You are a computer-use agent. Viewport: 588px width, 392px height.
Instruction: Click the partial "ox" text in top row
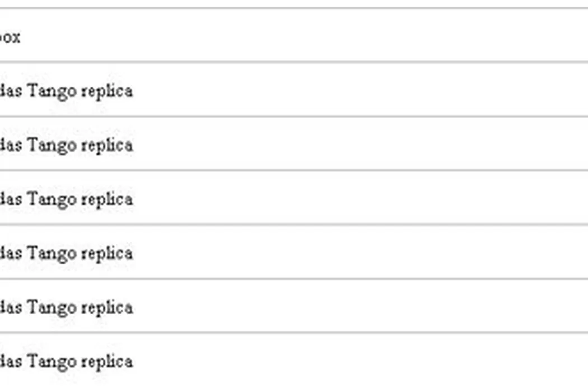(10, 38)
